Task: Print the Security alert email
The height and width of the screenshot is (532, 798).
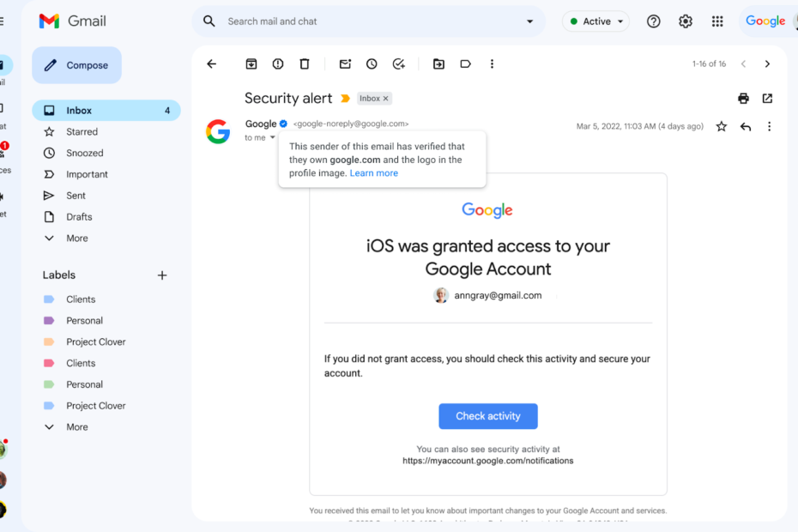Action: tap(743, 99)
